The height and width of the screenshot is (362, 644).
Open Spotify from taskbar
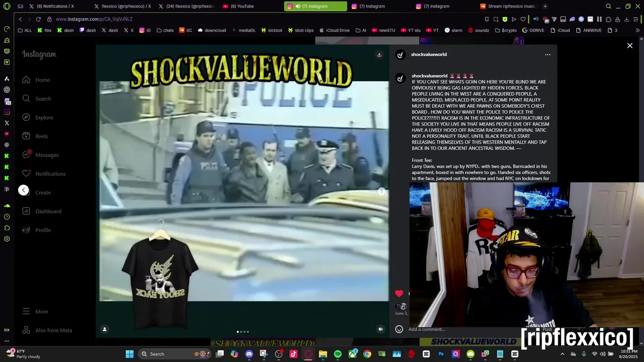[x=338, y=354]
